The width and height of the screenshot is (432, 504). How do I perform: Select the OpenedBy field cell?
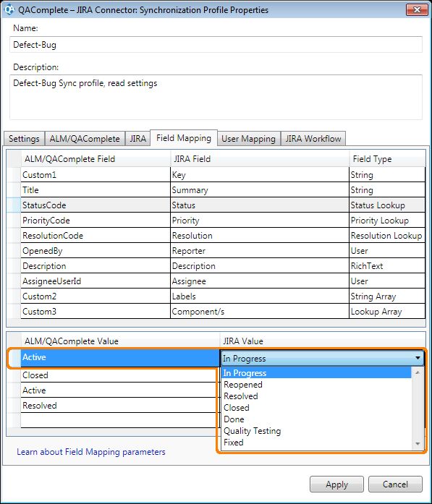[96, 251]
